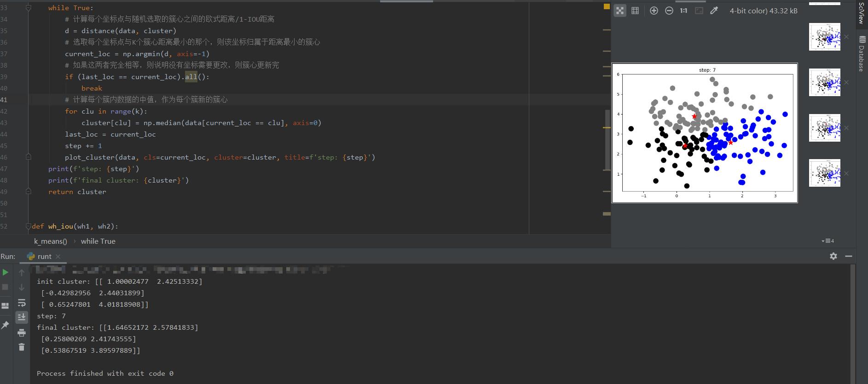The width and height of the screenshot is (868, 384).
Task: Click 'step += 1' on line 45
Action: tap(83, 146)
